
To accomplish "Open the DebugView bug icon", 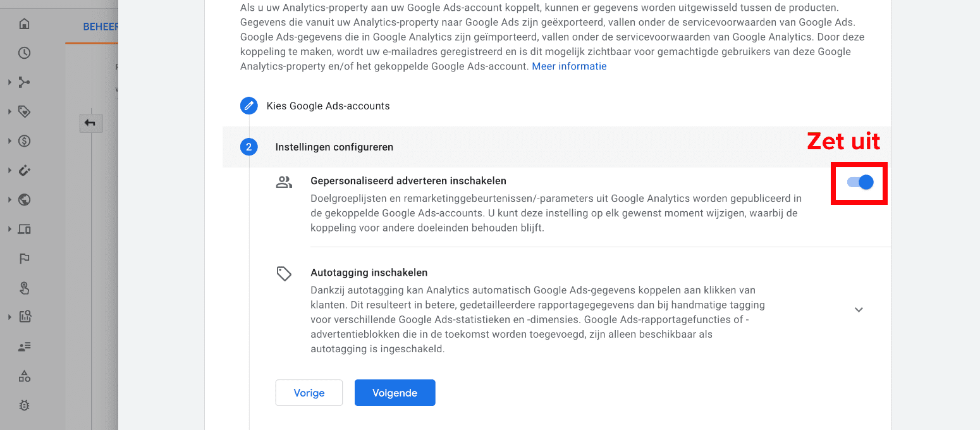I will (24, 405).
